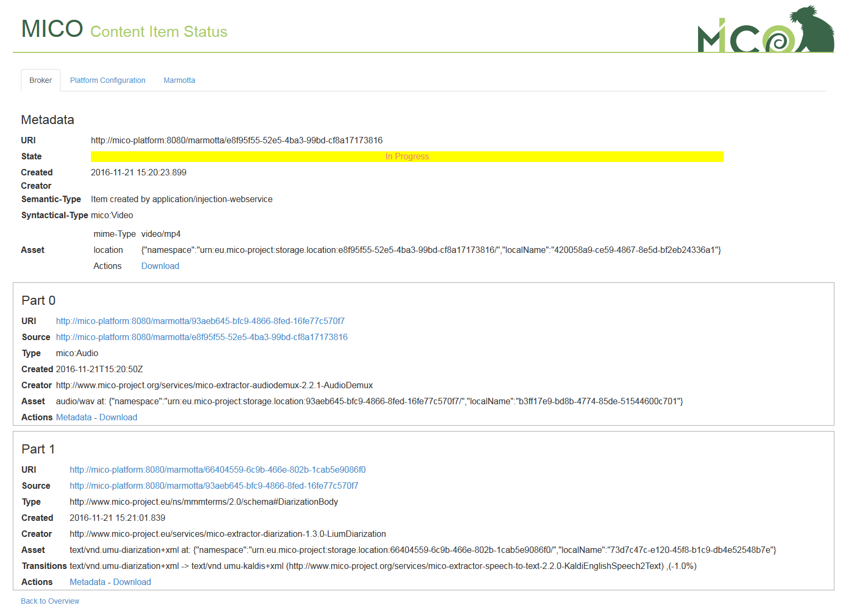Select the main asset location JSON text
The image size is (851, 616).
[431, 250]
